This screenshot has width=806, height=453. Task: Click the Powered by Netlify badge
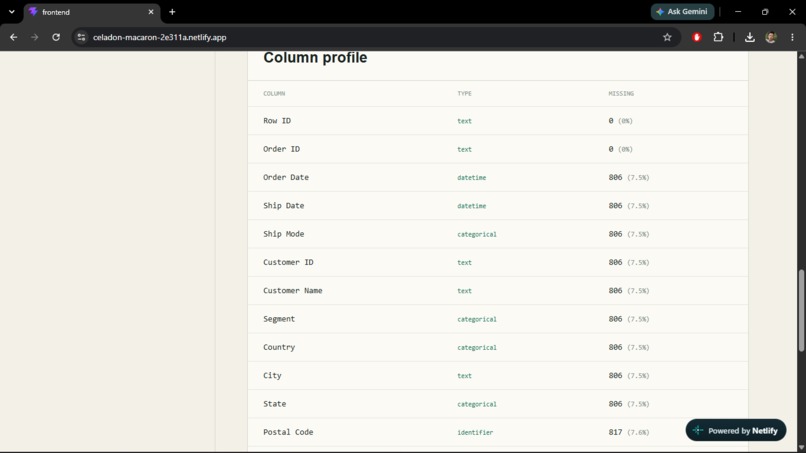736,430
